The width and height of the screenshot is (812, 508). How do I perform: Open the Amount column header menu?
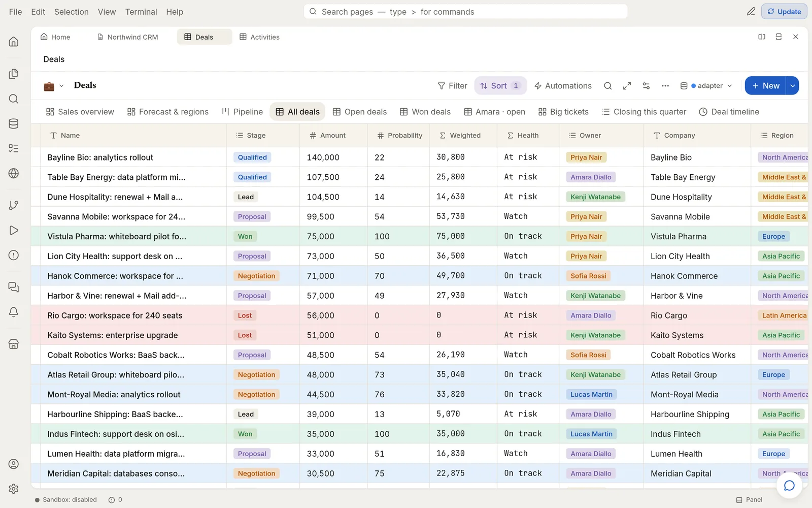[x=333, y=136]
